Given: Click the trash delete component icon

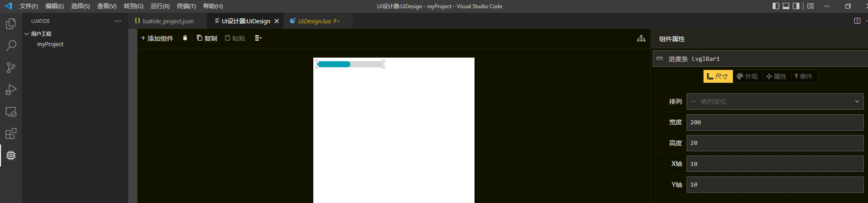Looking at the screenshot, I should (185, 38).
